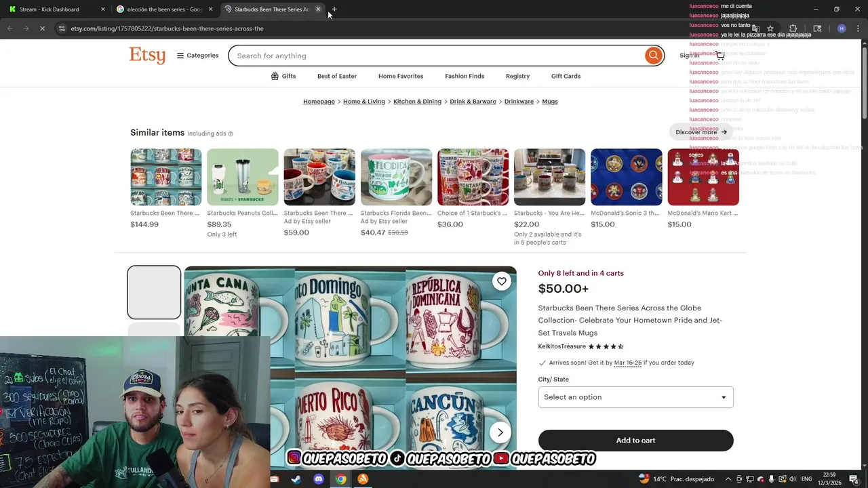Click the microphone tray icon
Viewport: 868px width, 488px height.
tap(771, 479)
